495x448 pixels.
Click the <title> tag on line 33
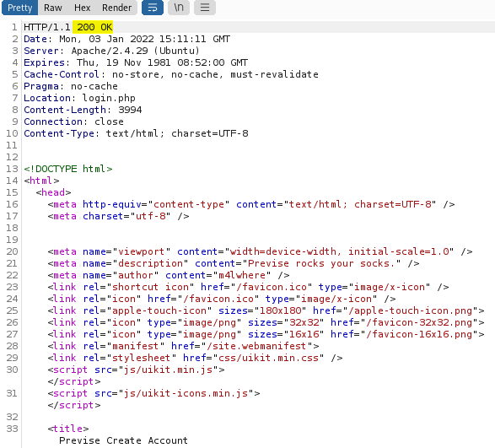point(68,429)
